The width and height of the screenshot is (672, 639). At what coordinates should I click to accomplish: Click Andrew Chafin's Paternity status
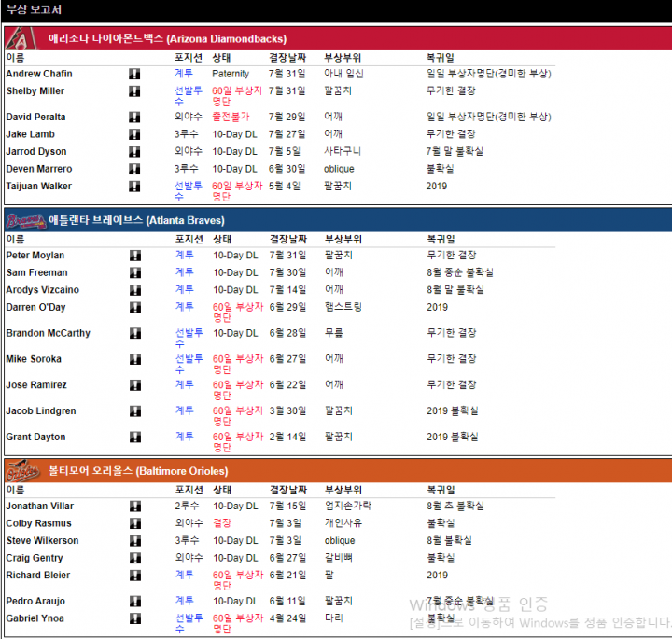coord(231,74)
